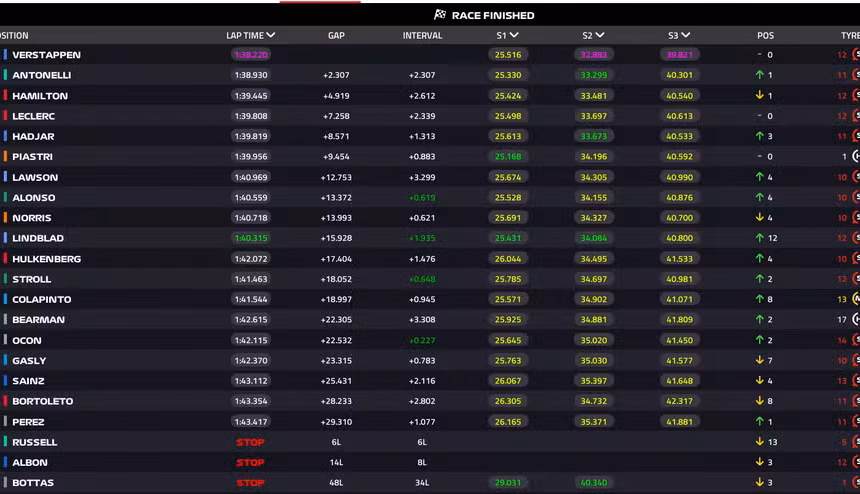Select the ANTONELLI driver name
The image size is (860, 494).
coord(42,75)
